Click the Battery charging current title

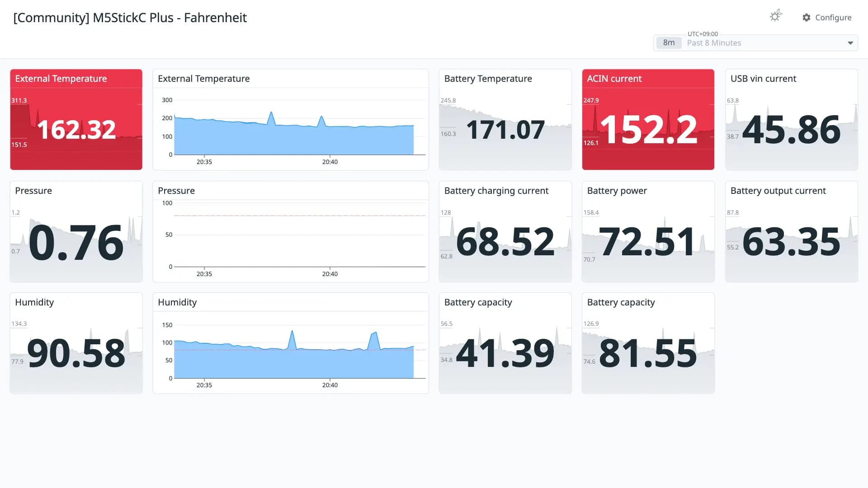coord(496,191)
